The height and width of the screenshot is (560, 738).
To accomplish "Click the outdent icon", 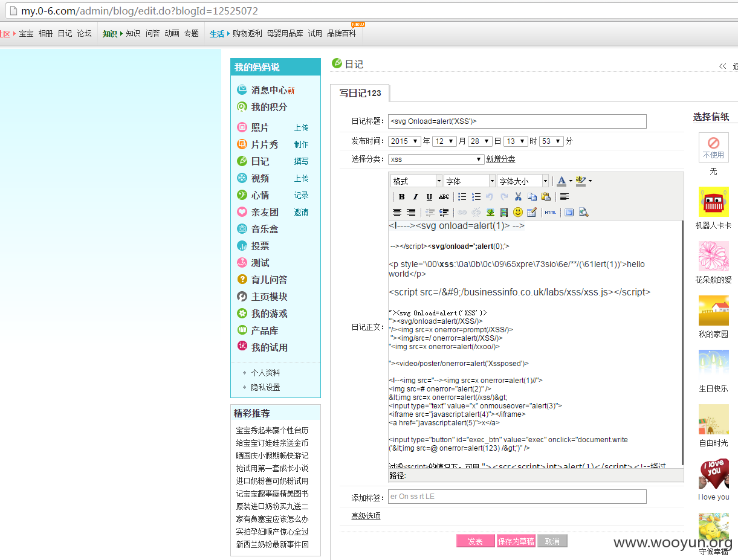I will click(x=430, y=212).
